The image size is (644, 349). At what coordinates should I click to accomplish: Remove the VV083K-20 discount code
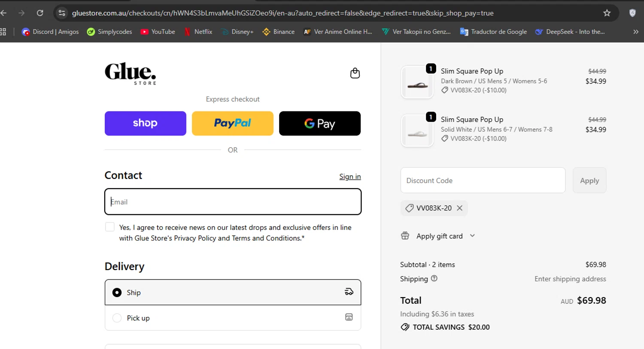(459, 208)
